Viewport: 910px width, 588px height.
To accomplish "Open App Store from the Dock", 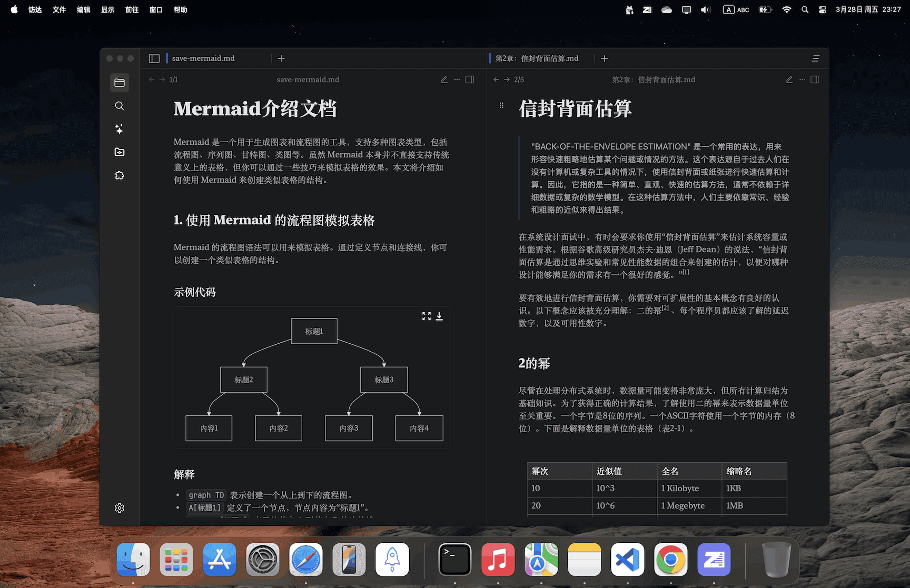I will 220,560.
